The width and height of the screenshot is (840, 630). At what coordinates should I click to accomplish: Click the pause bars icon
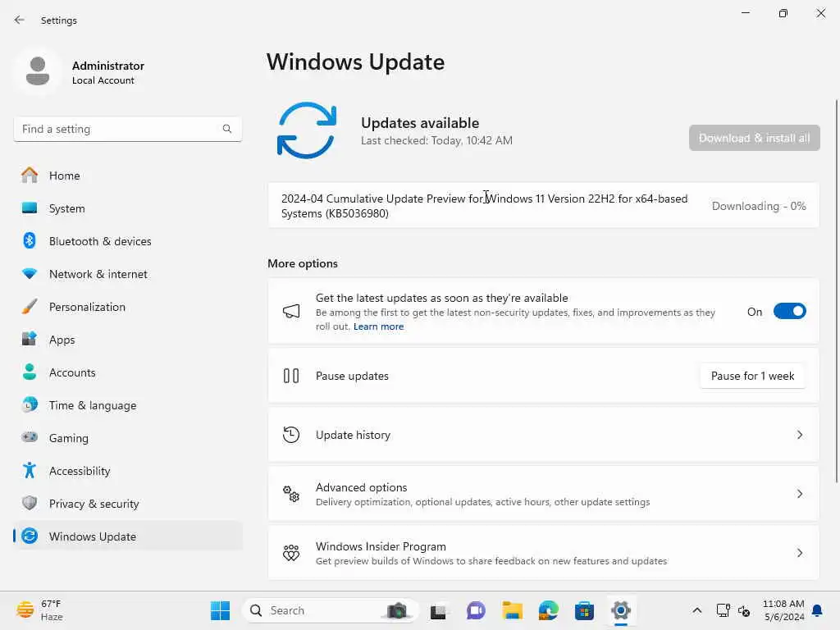tap(291, 376)
